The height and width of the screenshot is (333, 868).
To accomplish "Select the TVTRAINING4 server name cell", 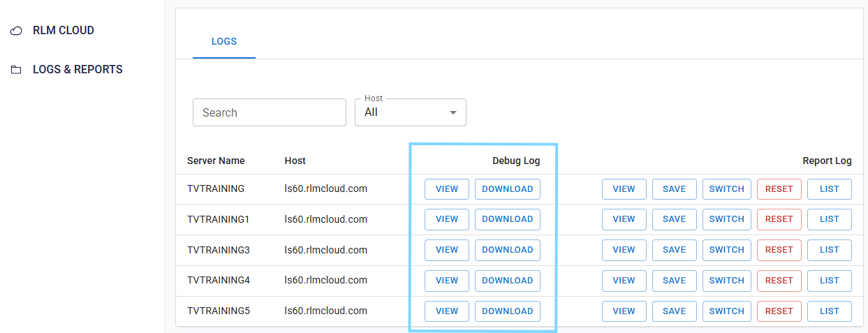I will (x=219, y=281).
